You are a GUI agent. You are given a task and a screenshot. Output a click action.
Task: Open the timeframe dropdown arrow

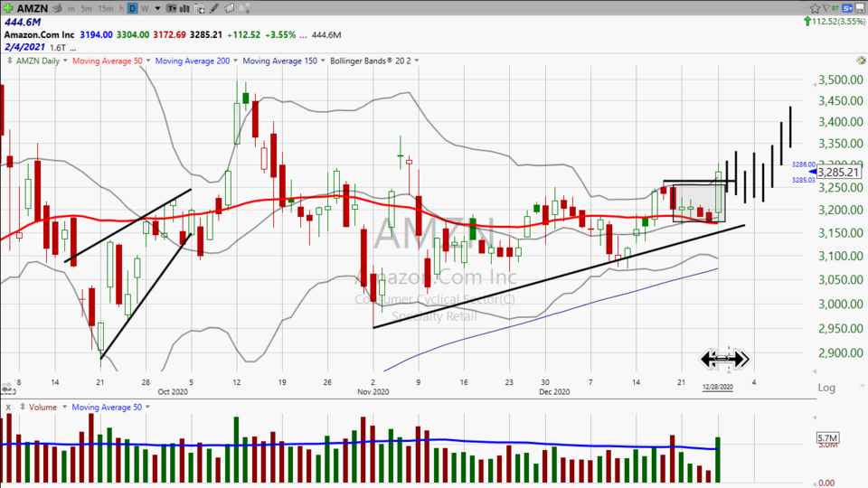click(157, 9)
